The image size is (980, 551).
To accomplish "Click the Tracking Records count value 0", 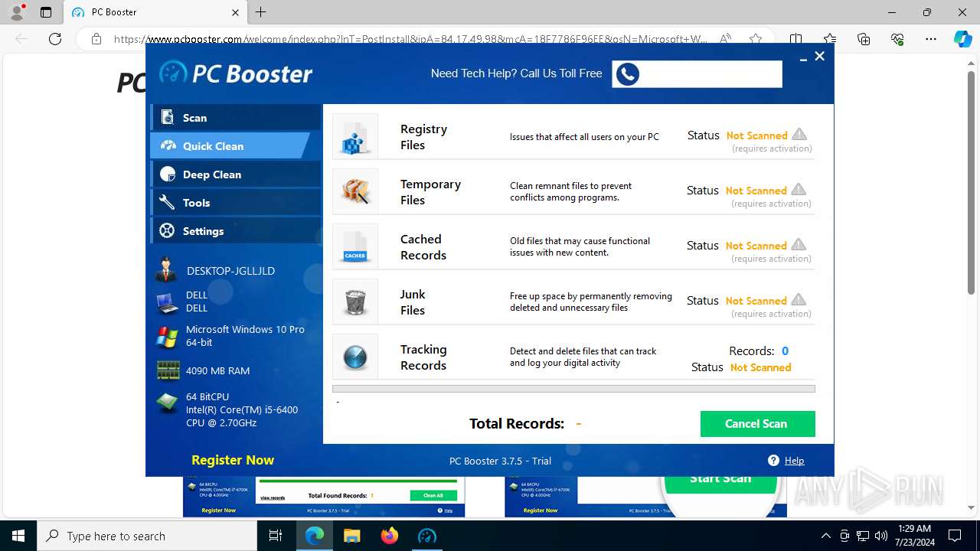I will click(785, 351).
